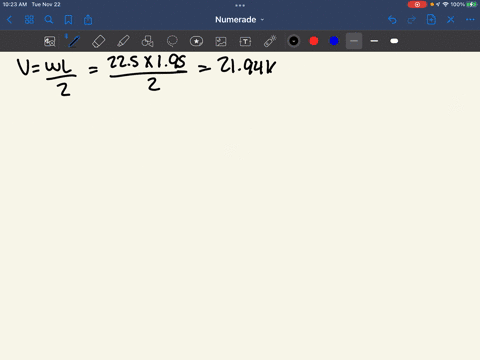
Task: Select the Image insert tool
Action: pos(221,41)
